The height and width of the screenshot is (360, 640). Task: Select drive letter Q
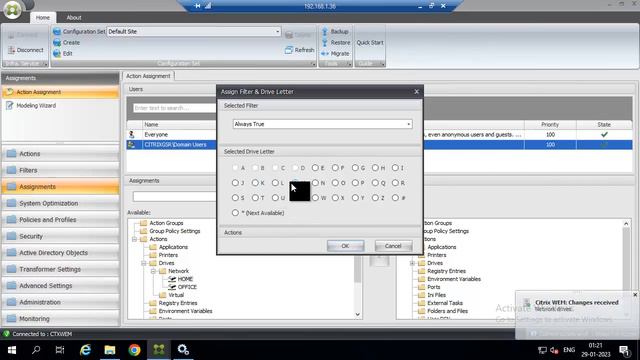click(x=375, y=183)
